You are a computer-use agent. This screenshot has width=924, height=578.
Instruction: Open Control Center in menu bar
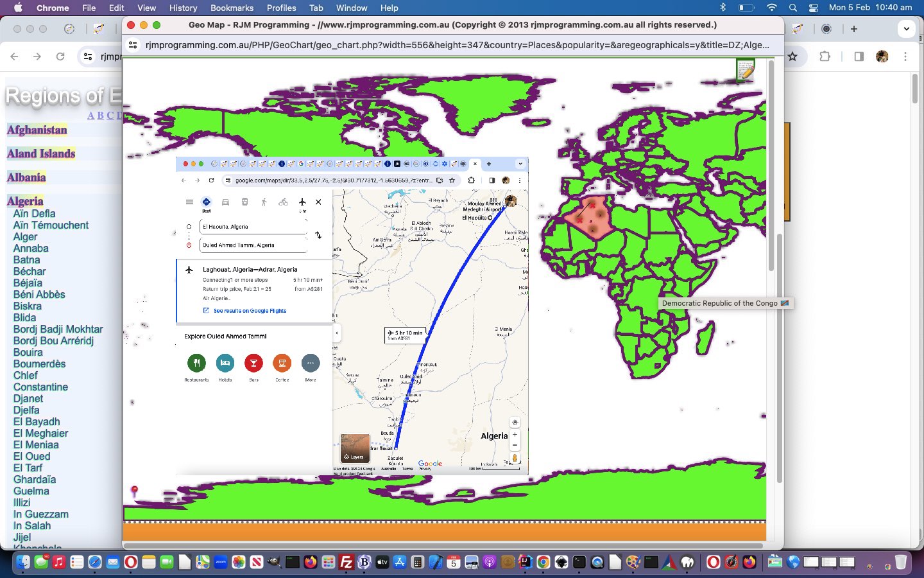[814, 8]
